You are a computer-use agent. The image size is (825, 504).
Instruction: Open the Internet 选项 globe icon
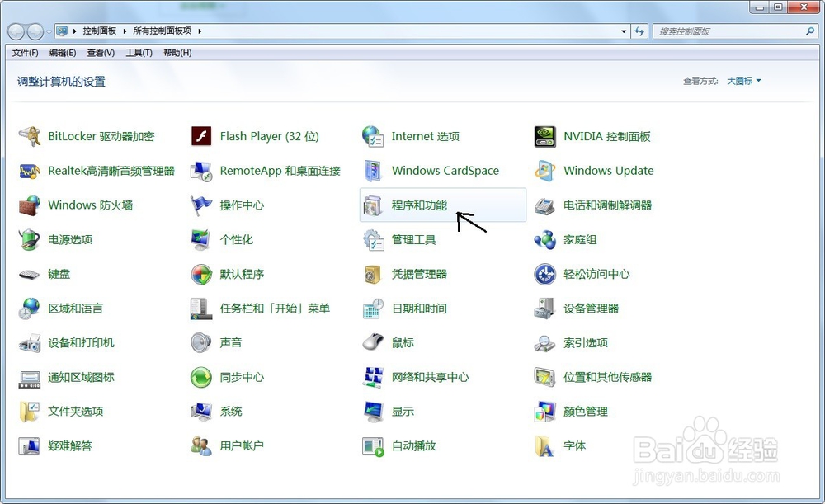point(373,136)
